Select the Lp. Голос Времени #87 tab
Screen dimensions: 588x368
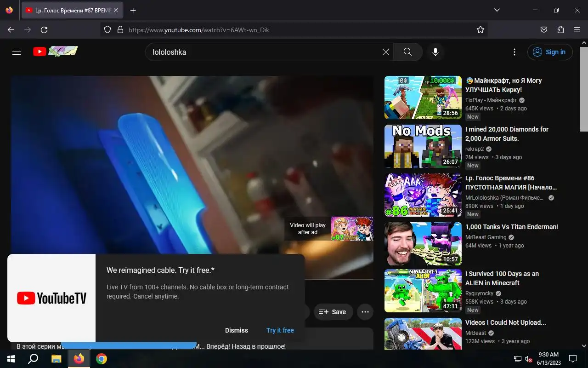(x=72, y=10)
